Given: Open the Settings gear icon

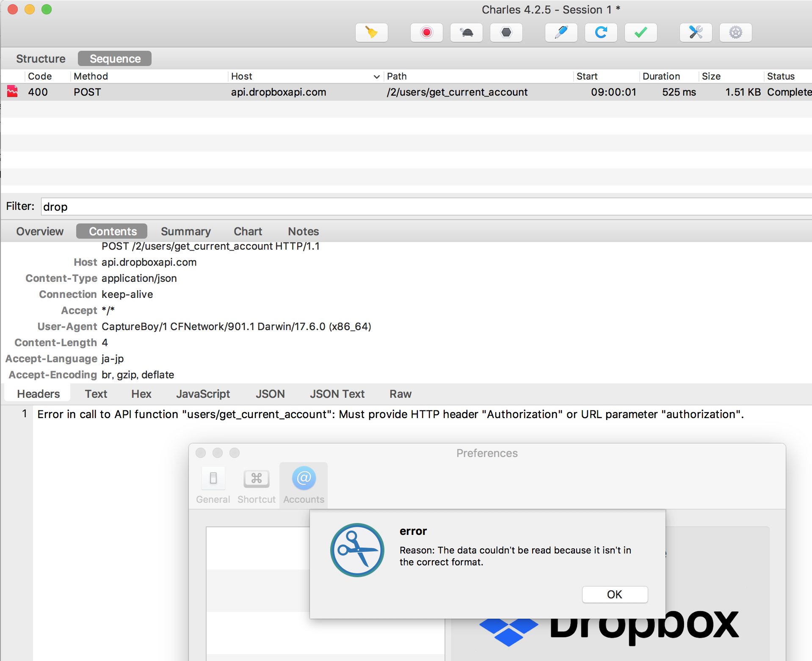Looking at the screenshot, I should click(735, 33).
